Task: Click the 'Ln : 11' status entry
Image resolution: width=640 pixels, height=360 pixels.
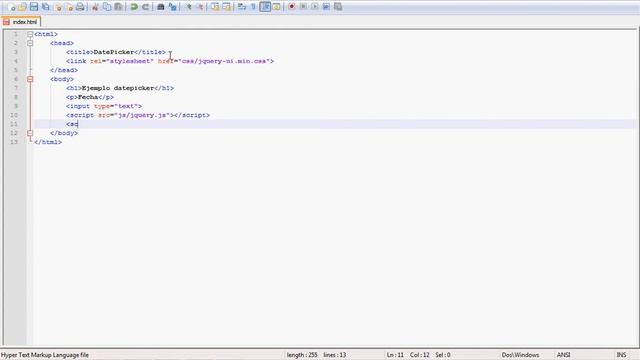Action: click(395, 355)
